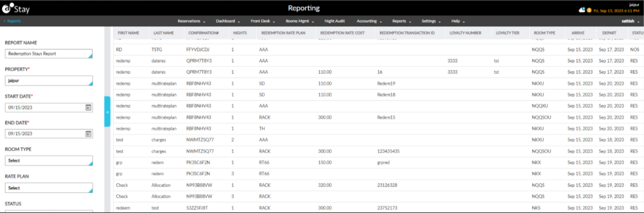
Task: Expand the Report Name dropdown
Action: pyautogui.click(x=48, y=54)
